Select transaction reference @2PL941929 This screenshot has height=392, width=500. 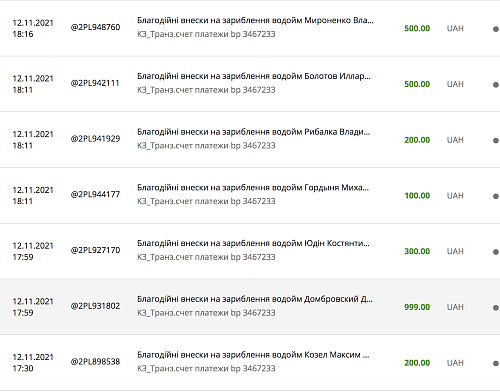[x=95, y=139]
